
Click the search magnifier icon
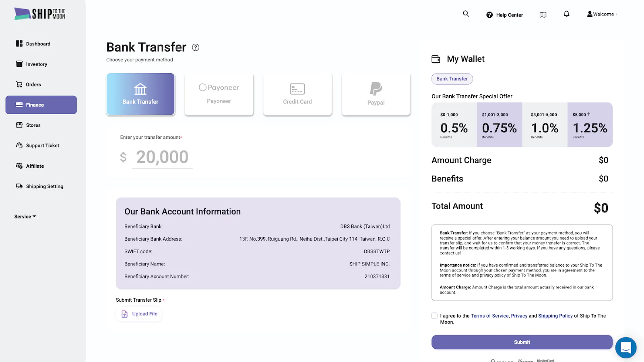[466, 14]
